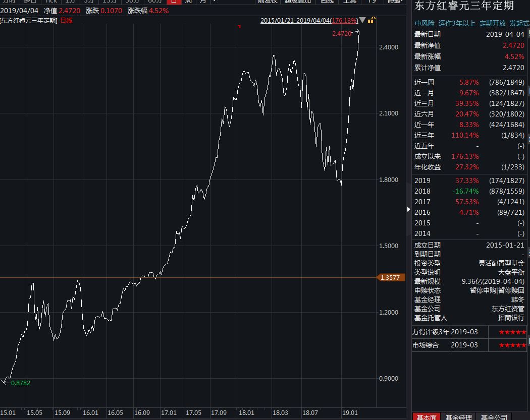Click the 工具 toolbar button
This screenshot has width=530, height=420.
coord(349,2)
